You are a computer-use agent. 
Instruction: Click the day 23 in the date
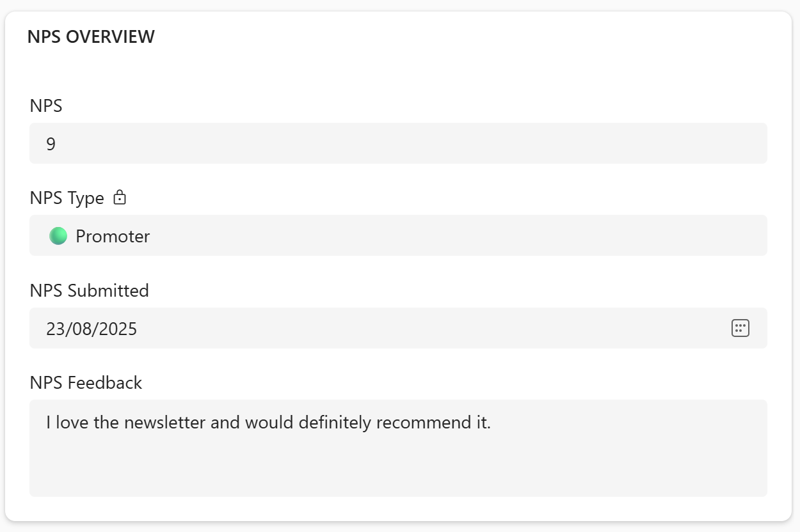pyautogui.click(x=54, y=329)
